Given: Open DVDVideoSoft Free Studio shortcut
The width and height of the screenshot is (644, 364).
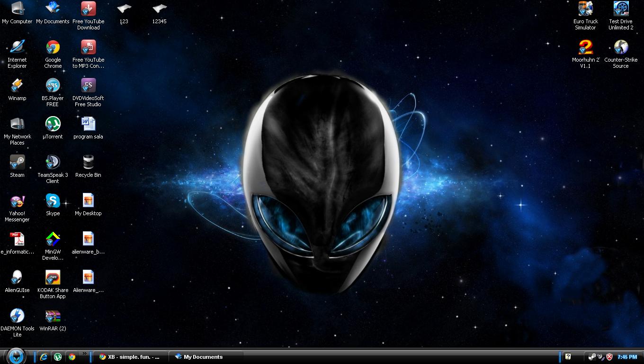Looking at the screenshot, I should pyautogui.click(x=88, y=92).
